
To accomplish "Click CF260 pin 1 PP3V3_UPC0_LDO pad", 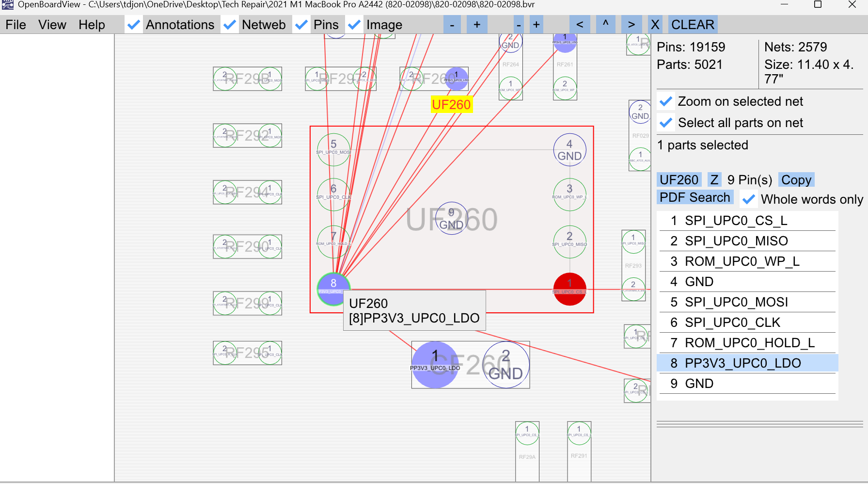I will point(435,365).
